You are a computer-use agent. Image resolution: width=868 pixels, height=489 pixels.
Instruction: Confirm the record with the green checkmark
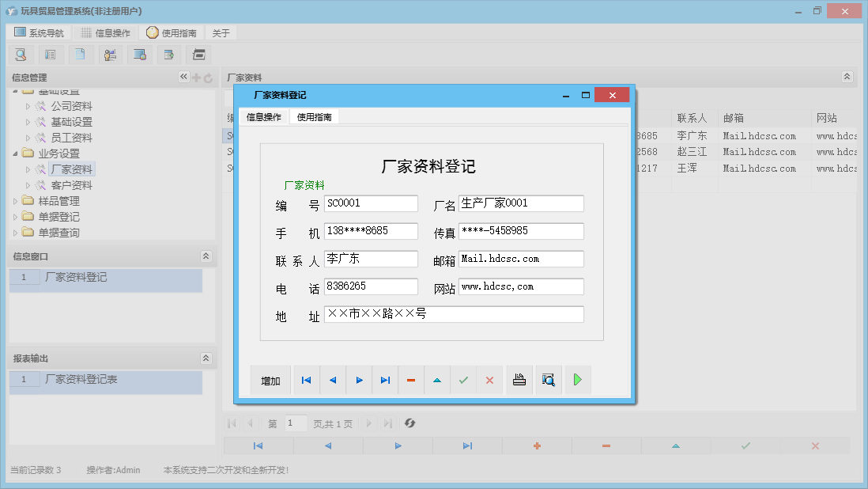click(x=463, y=380)
